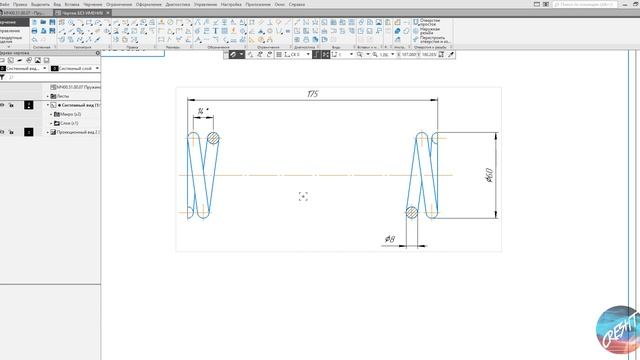640x360 pixels.
Task: Select the Circle tool in Геометрия group
Action: point(71,22)
